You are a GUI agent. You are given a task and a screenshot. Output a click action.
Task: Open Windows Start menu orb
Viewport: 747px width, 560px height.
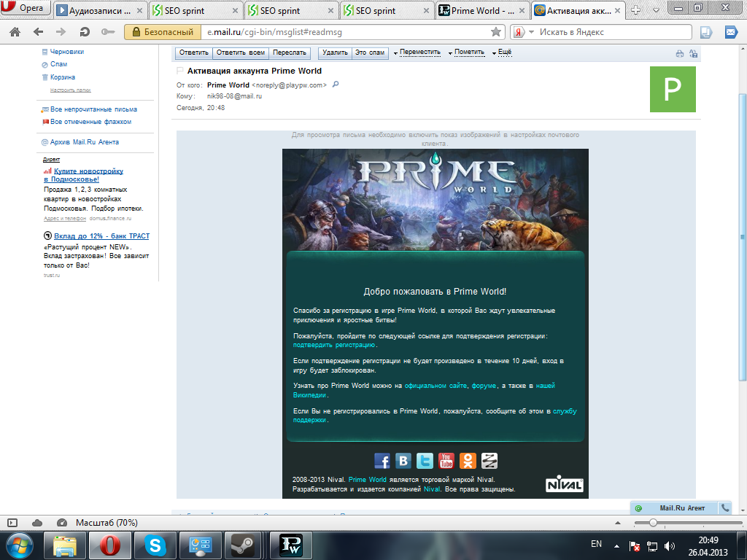click(x=20, y=545)
